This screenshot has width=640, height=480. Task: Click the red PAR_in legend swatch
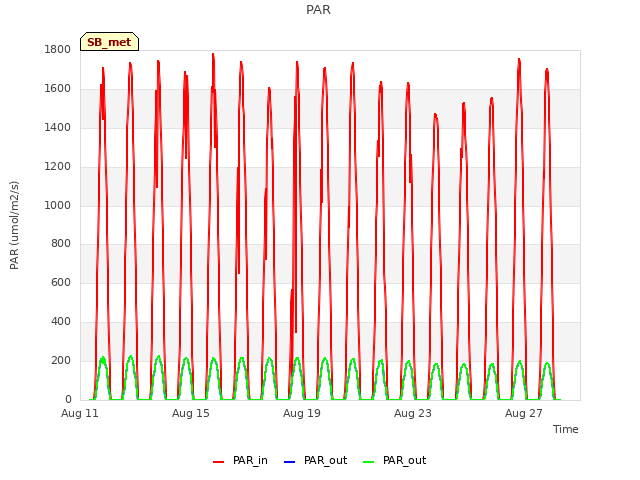(218, 462)
